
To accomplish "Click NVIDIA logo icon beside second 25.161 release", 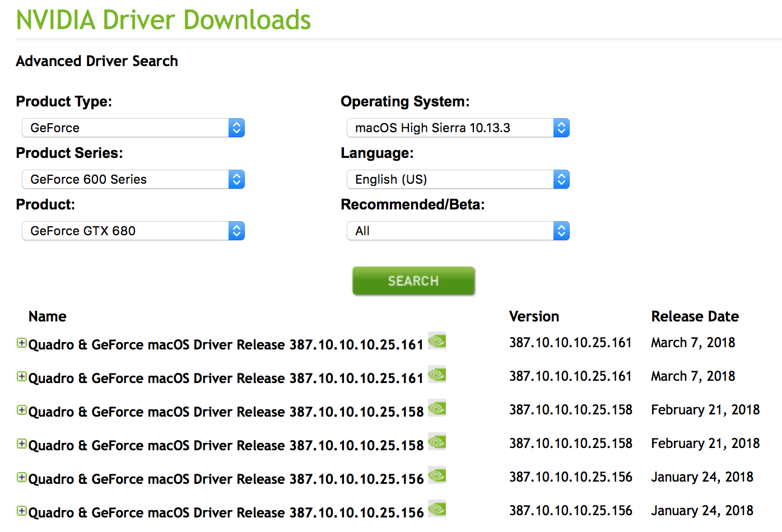I will [x=437, y=374].
